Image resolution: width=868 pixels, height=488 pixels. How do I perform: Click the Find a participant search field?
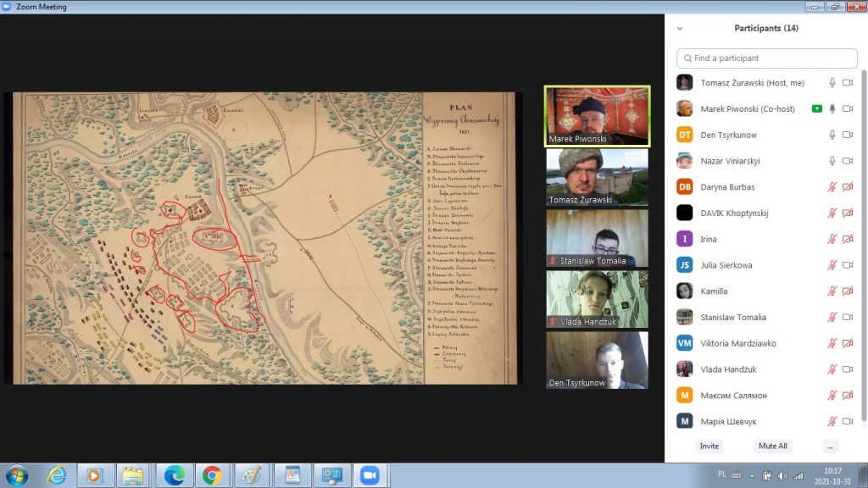pyautogui.click(x=767, y=58)
